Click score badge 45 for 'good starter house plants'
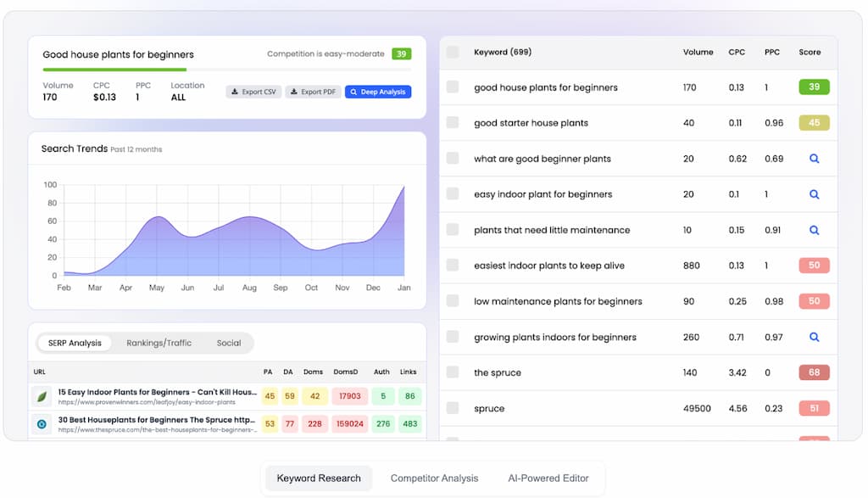 (814, 122)
